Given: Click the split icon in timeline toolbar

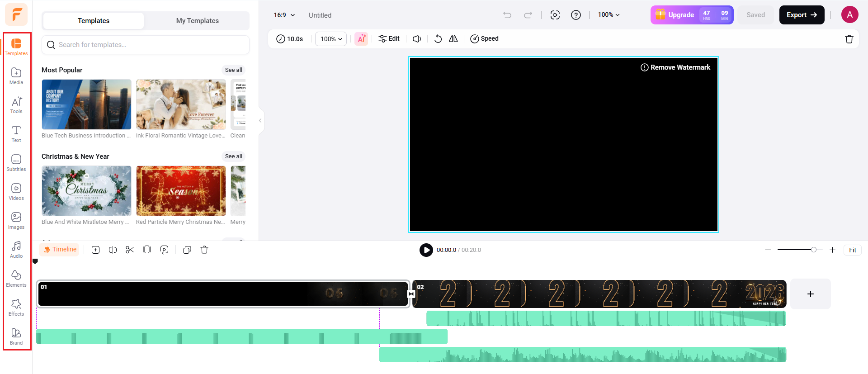Looking at the screenshot, I should pyautogui.click(x=113, y=250).
